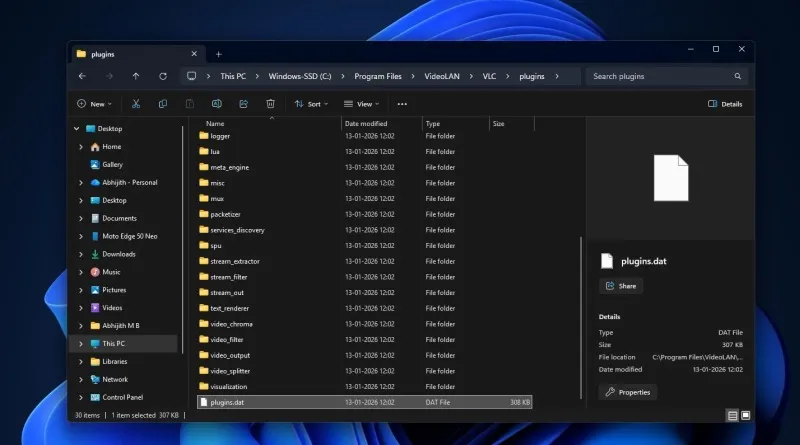
Task: Open the See more ellipsis menu
Action: (x=402, y=104)
